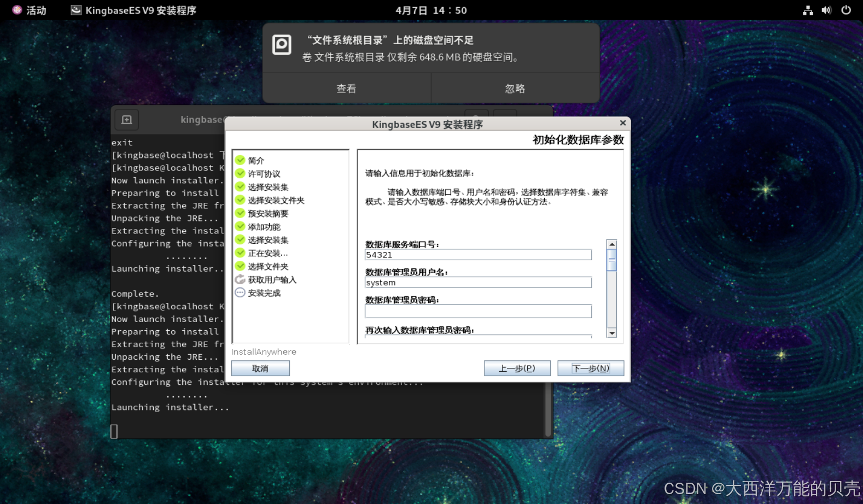Click the 选择文件夹 step checkmark icon
The height and width of the screenshot is (504, 863).
tap(240, 266)
